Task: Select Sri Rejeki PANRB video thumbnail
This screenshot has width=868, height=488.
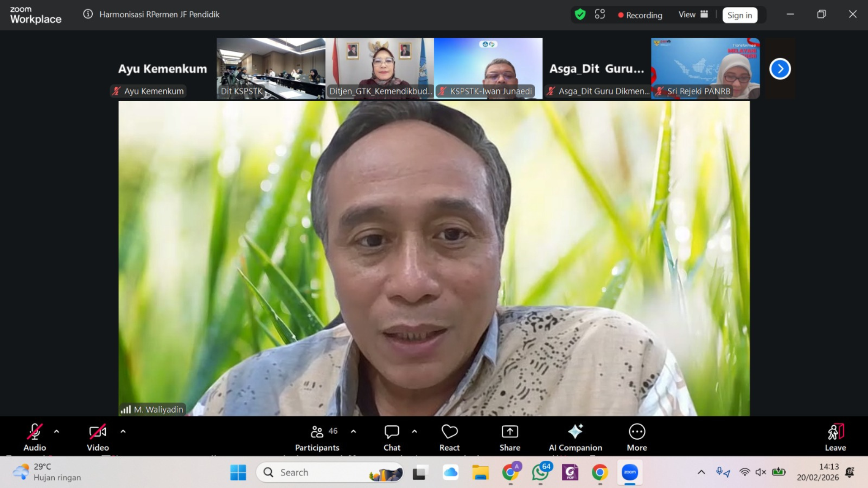Action: pyautogui.click(x=705, y=68)
